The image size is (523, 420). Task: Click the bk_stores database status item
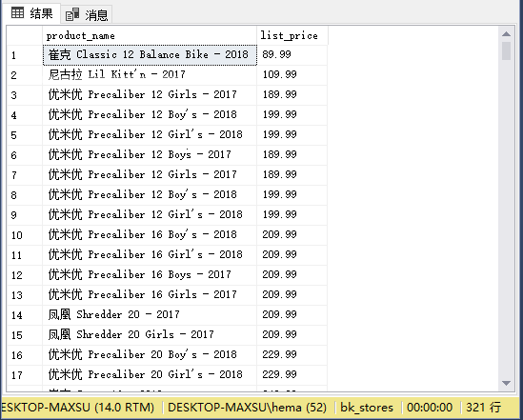coord(367,408)
